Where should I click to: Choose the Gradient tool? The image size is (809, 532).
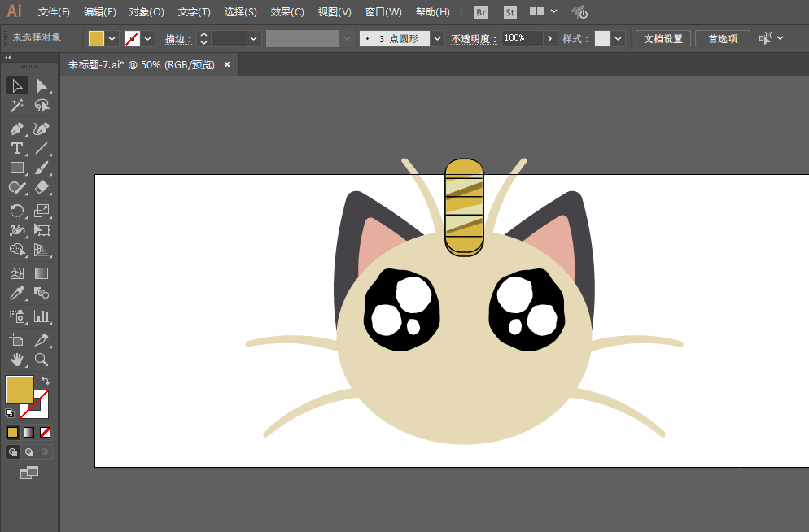[42, 273]
